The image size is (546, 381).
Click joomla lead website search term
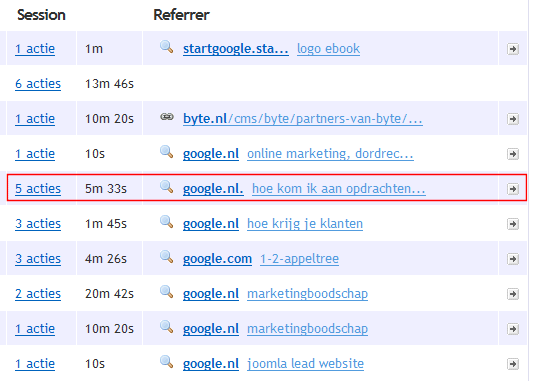(x=305, y=364)
